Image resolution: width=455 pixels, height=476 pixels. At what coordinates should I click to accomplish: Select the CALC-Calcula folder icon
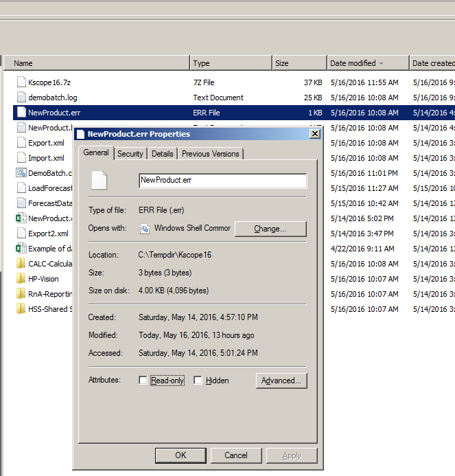tap(21, 264)
